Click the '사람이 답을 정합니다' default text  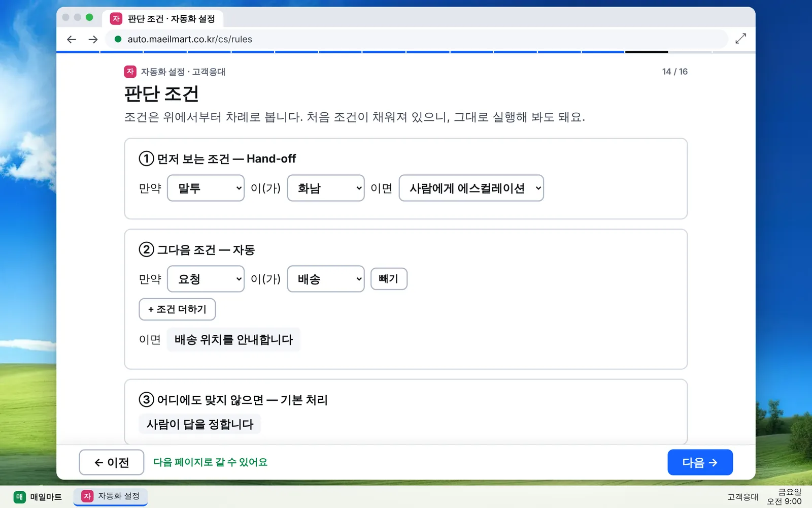pos(200,424)
